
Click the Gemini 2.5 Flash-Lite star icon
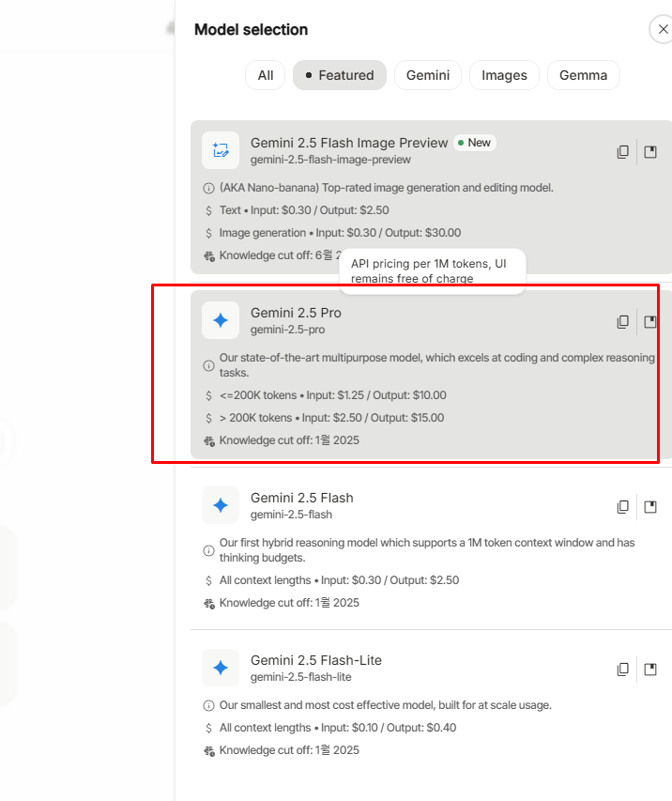(221, 668)
